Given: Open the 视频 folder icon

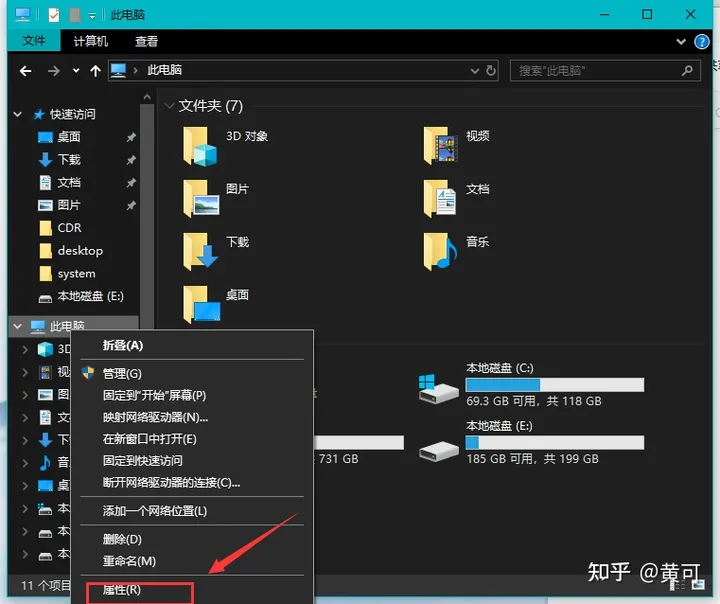Looking at the screenshot, I should pyautogui.click(x=440, y=146).
